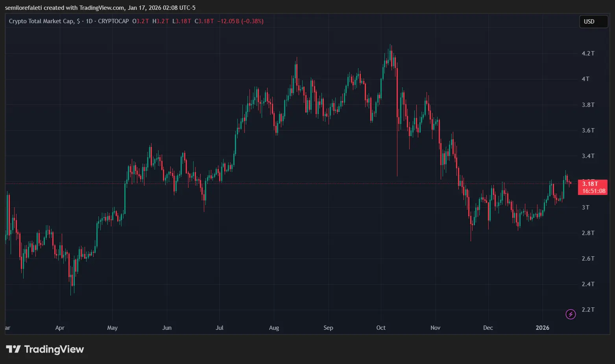Click the purple lightning bolt icon

[x=571, y=314]
